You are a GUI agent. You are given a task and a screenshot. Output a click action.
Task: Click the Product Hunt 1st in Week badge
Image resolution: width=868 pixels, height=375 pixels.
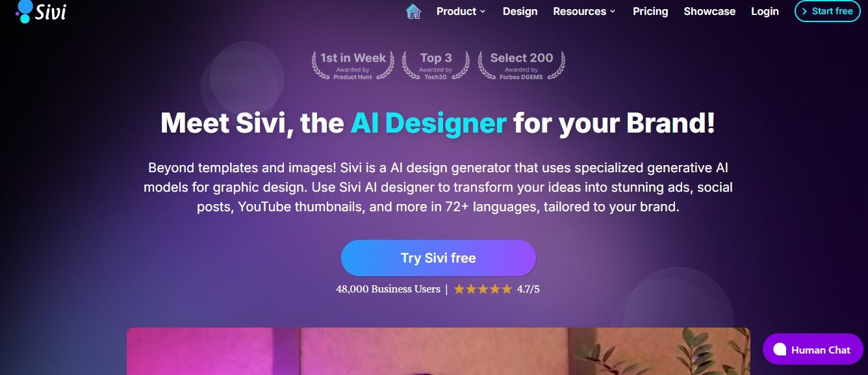tap(353, 66)
